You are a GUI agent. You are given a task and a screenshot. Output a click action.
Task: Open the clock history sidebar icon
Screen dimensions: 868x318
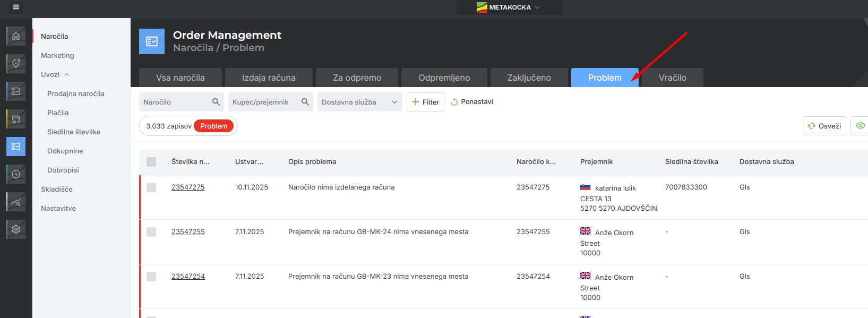16,174
